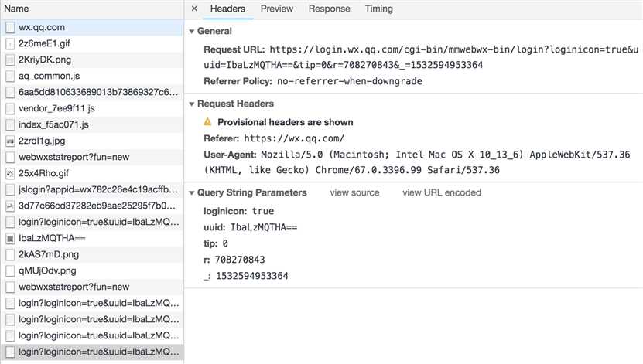Click the provisional headers warning icon

(208, 122)
